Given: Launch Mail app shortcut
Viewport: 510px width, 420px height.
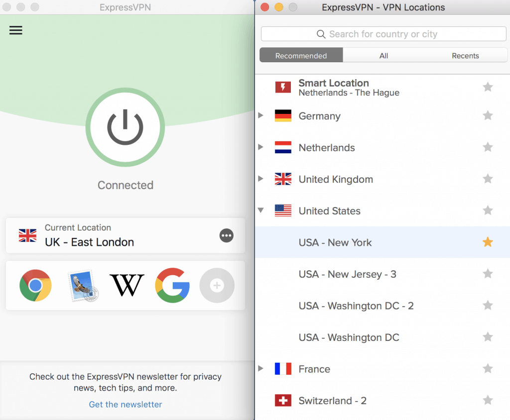Looking at the screenshot, I should (83, 286).
